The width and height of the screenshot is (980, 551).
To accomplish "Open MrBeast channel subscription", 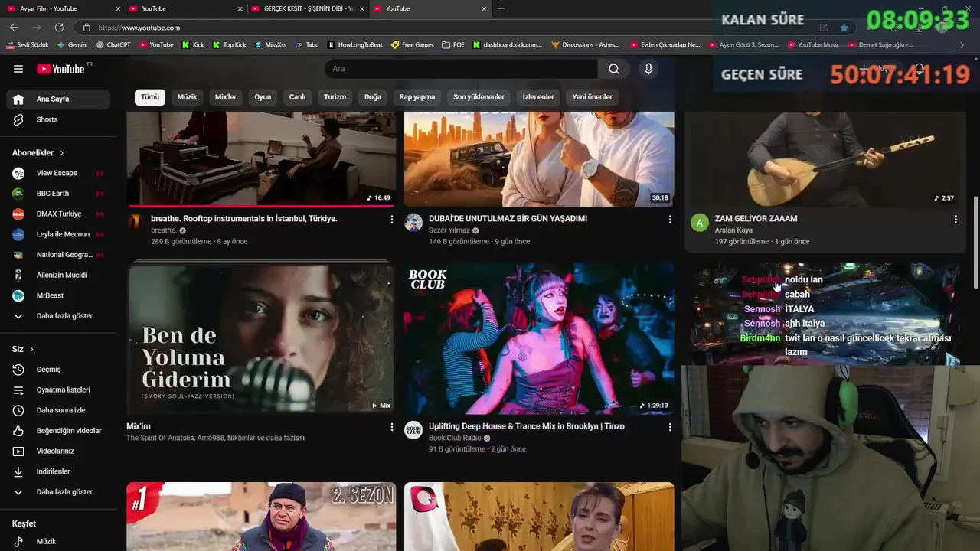I will [58, 295].
